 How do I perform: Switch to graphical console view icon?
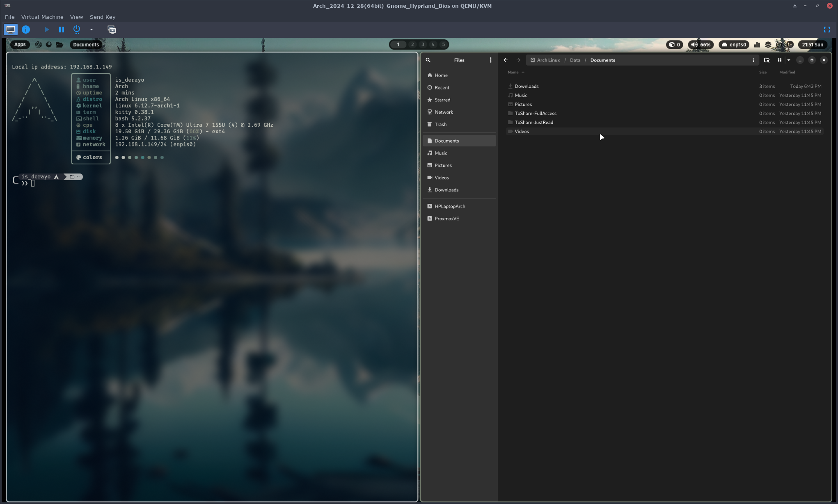[11, 30]
